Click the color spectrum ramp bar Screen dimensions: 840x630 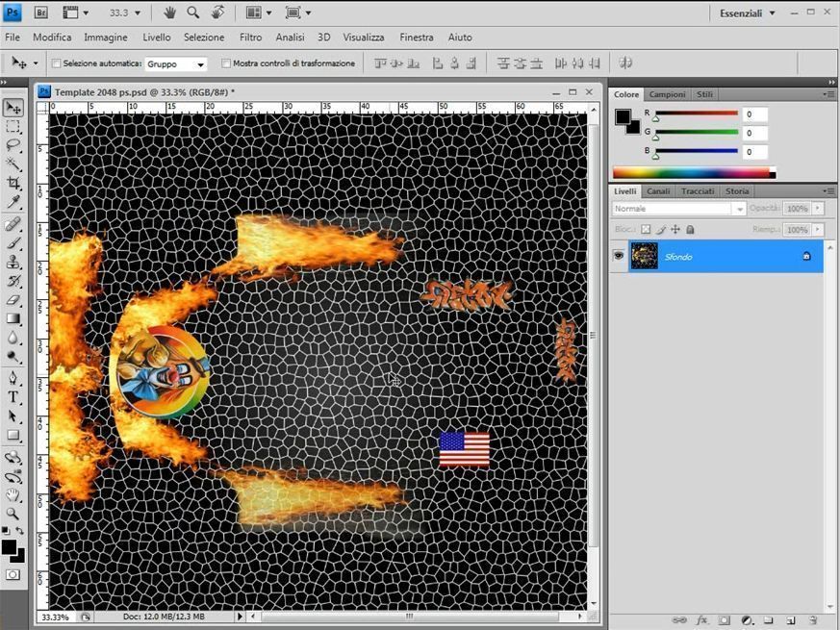[695, 172]
